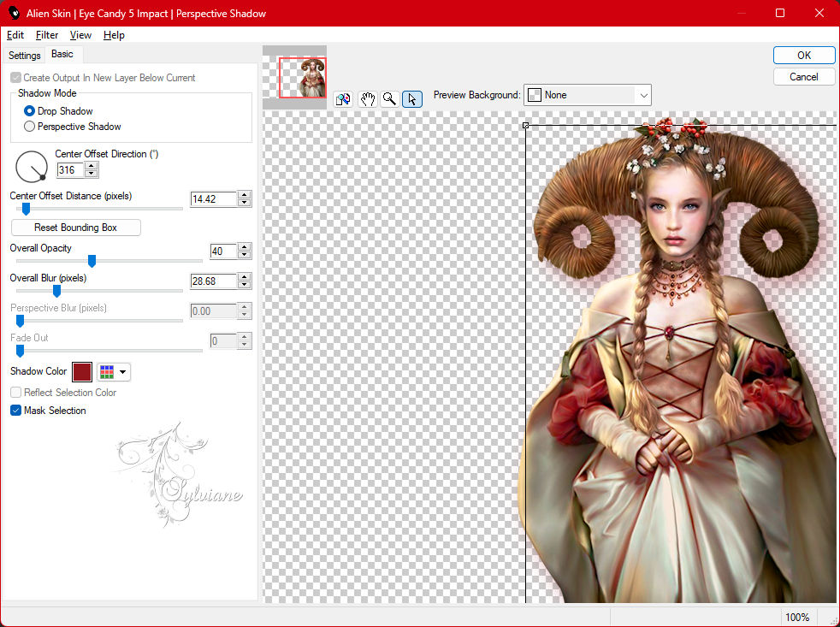The height and width of the screenshot is (627, 840).
Task: Select the arrow pointer tool
Action: coord(412,99)
